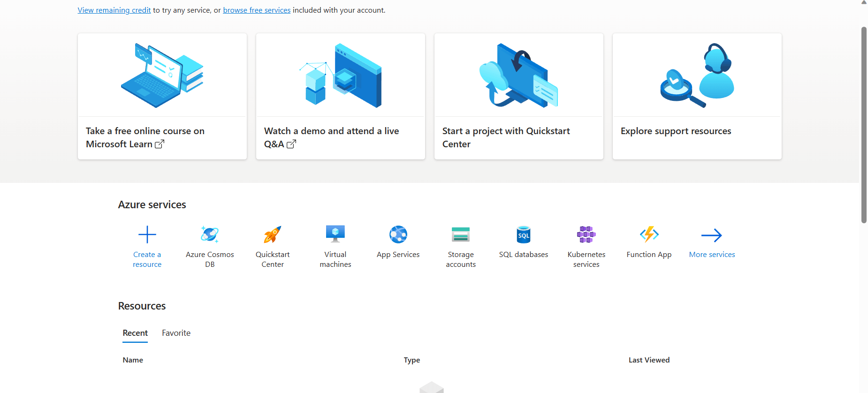Open the Explore support resources card

(x=697, y=96)
